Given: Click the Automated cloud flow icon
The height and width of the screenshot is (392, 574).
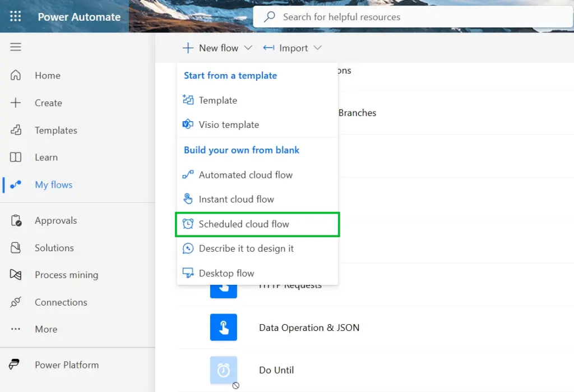Looking at the screenshot, I should 188,175.
